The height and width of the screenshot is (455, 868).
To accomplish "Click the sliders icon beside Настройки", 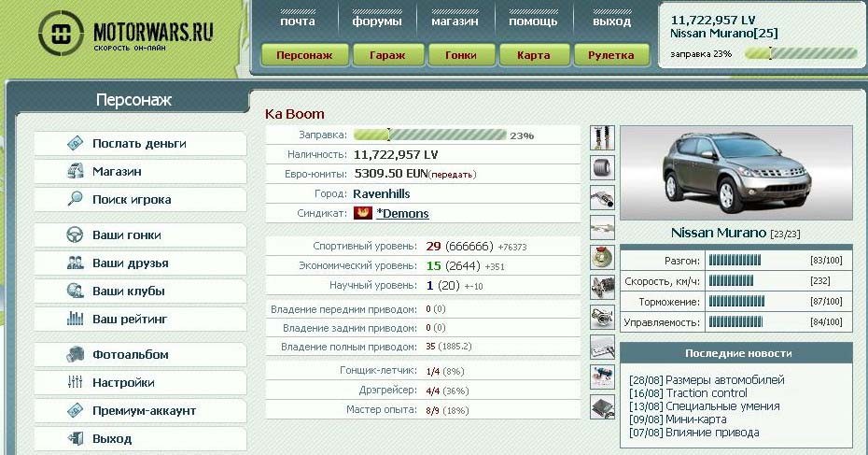I will click(76, 382).
